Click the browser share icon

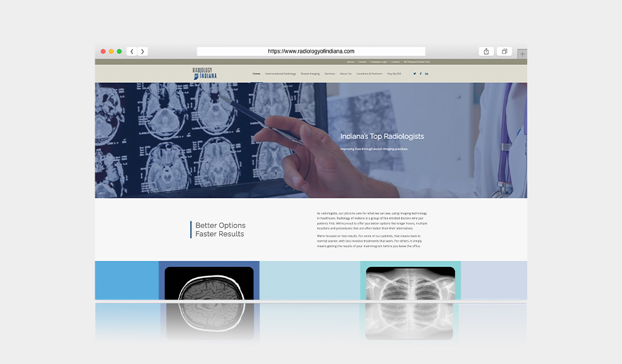click(x=486, y=52)
